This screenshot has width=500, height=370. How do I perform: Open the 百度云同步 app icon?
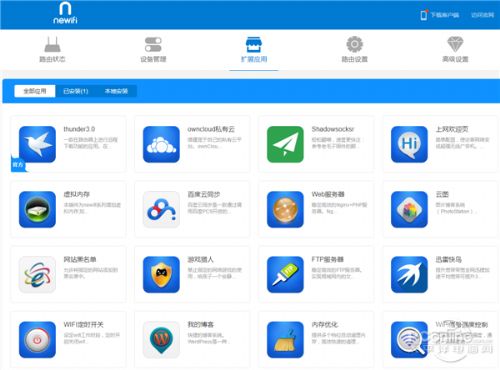161,209
